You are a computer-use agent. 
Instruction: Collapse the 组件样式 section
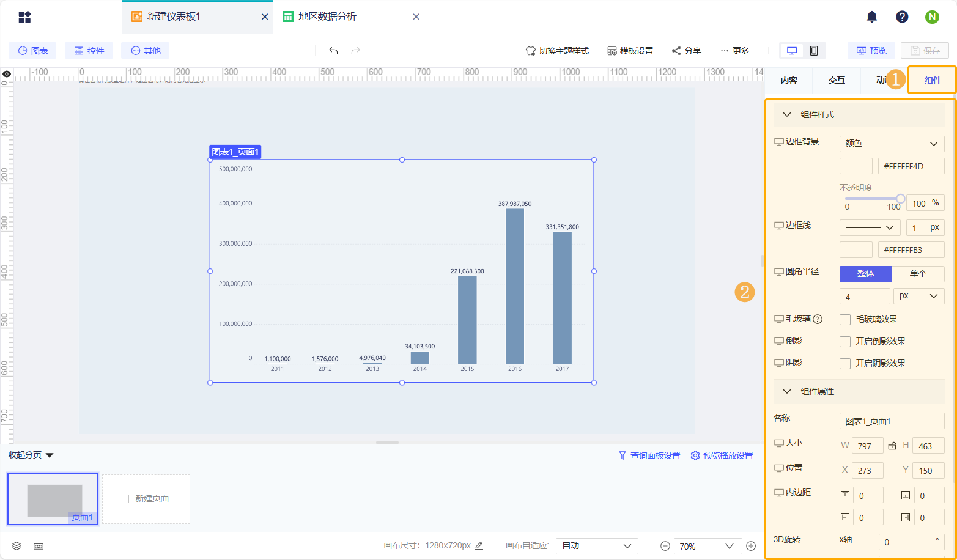tap(787, 114)
